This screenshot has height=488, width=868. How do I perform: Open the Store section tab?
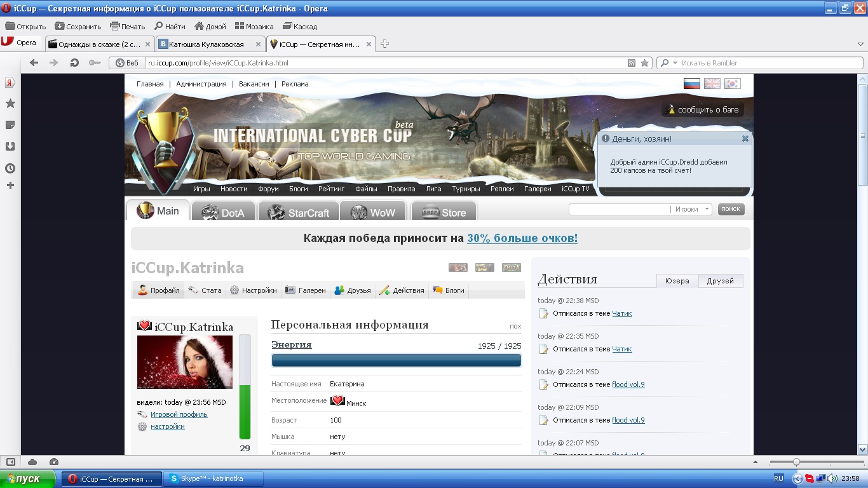click(x=444, y=212)
